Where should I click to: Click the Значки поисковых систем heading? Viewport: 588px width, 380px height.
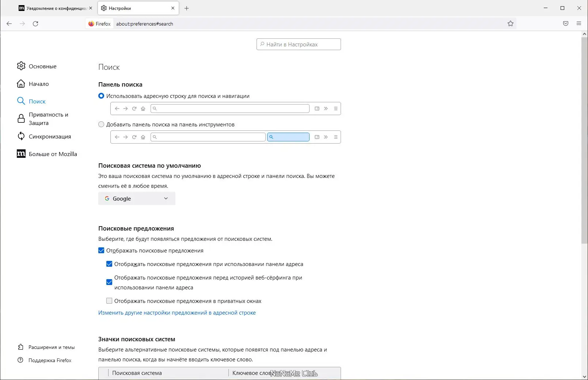[137, 339]
